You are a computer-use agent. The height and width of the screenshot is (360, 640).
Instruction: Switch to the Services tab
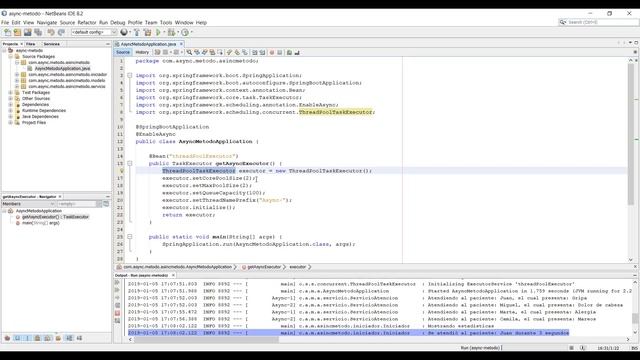[x=51, y=44]
